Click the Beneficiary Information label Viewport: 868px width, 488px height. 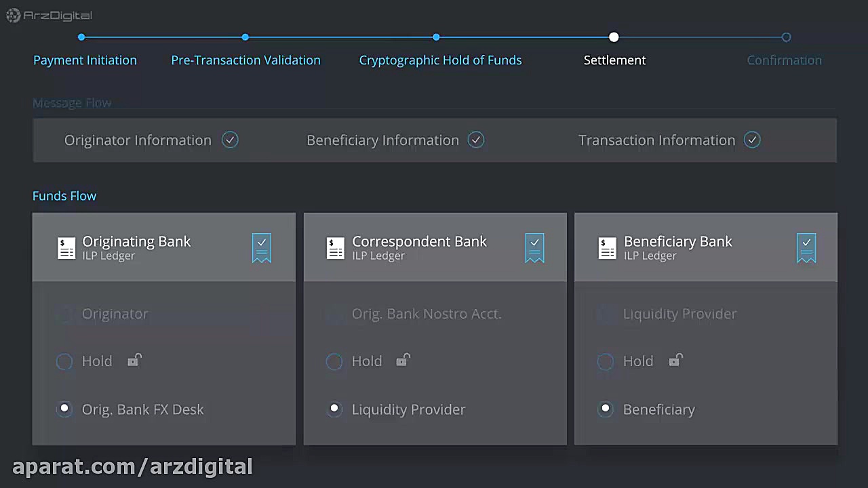click(382, 140)
